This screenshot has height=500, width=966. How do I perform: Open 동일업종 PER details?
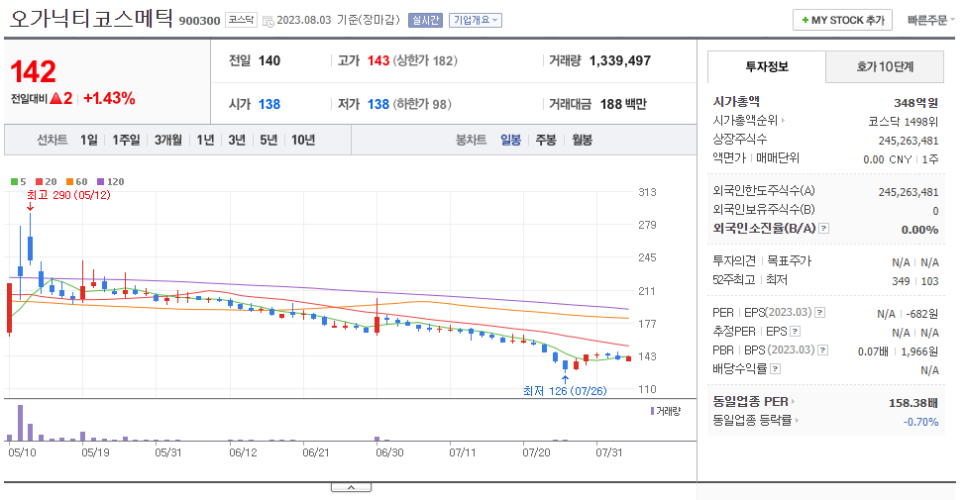[x=754, y=402]
